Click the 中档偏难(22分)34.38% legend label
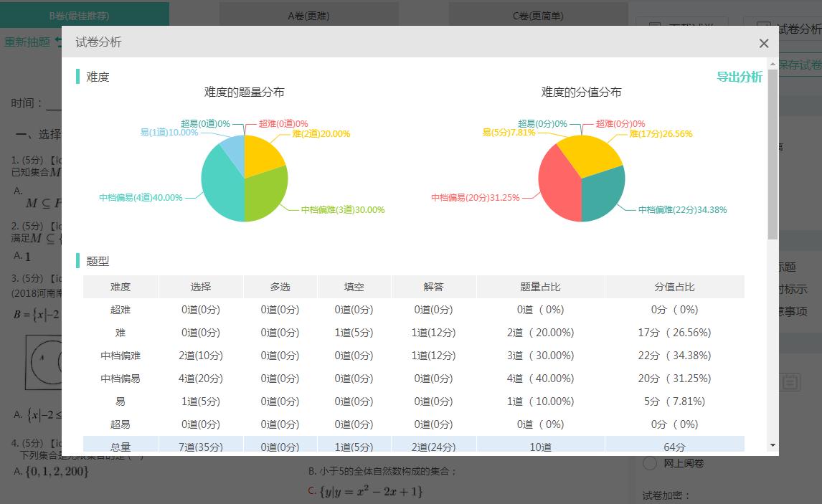Image resolution: width=822 pixels, height=504 pixels. pos(681,210)
